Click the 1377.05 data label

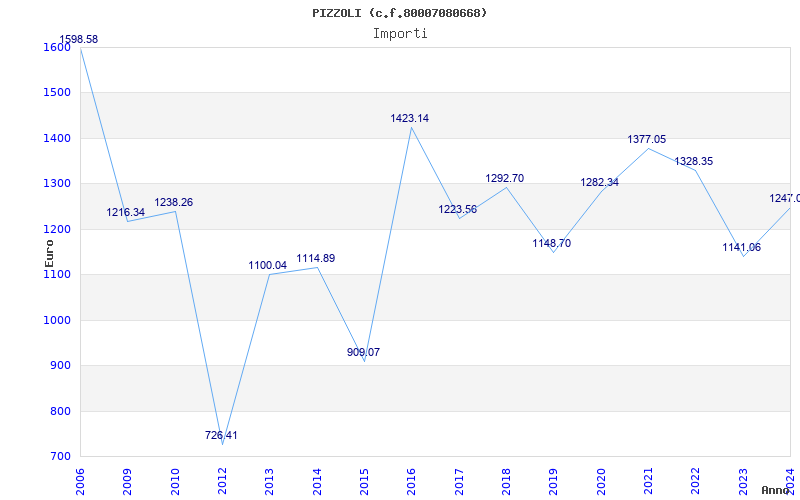point(646,139)
